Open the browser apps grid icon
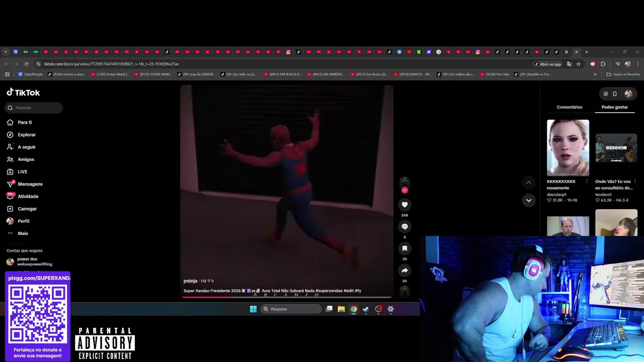 (x=7, y=74)
